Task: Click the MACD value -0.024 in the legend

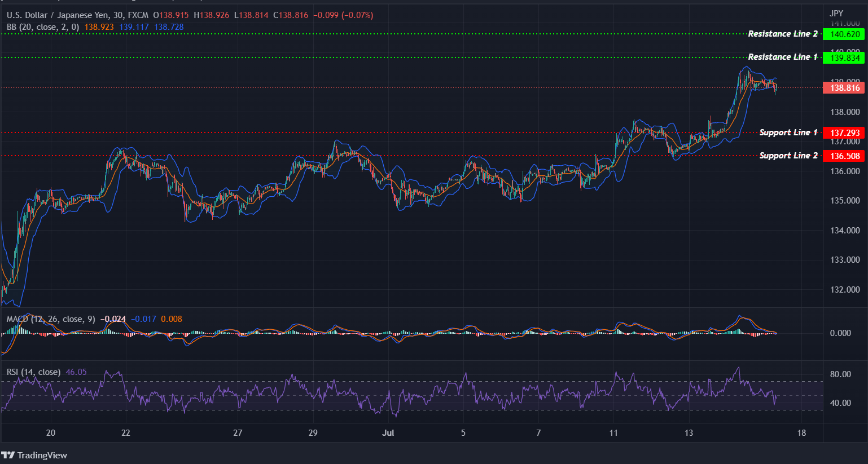Action: pos(112,319)
